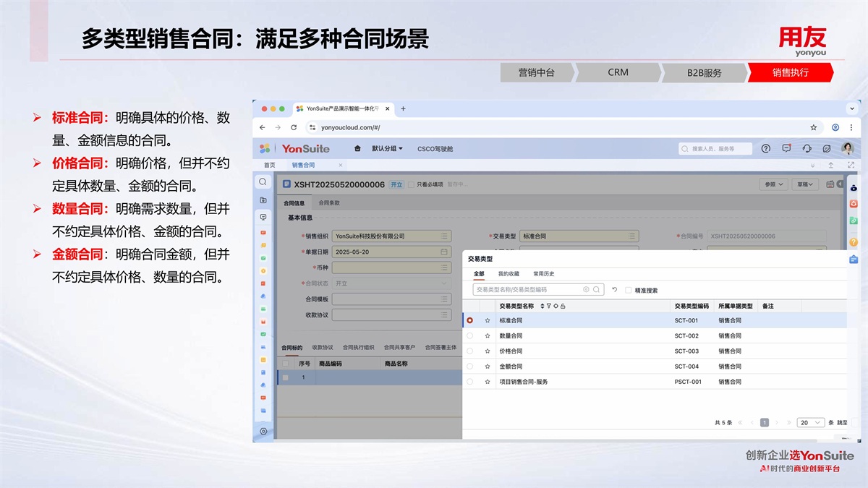Open the CSCO驾驶舱 link
868x488 pixels.
pos(435,149)
